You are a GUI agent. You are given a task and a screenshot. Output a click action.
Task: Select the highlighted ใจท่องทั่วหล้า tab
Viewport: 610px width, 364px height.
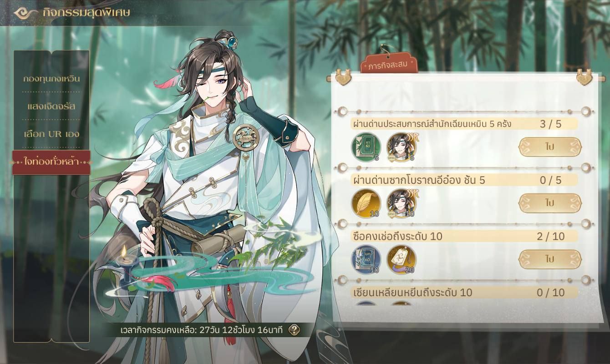tap(51, 162)
